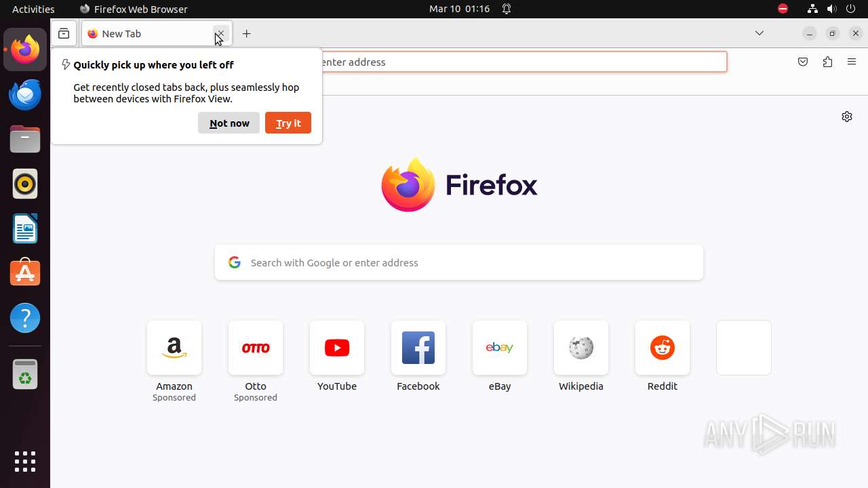868x488 pixels.
Task: Click the Firefox logo on the page
Action: (x=459, y=184)
